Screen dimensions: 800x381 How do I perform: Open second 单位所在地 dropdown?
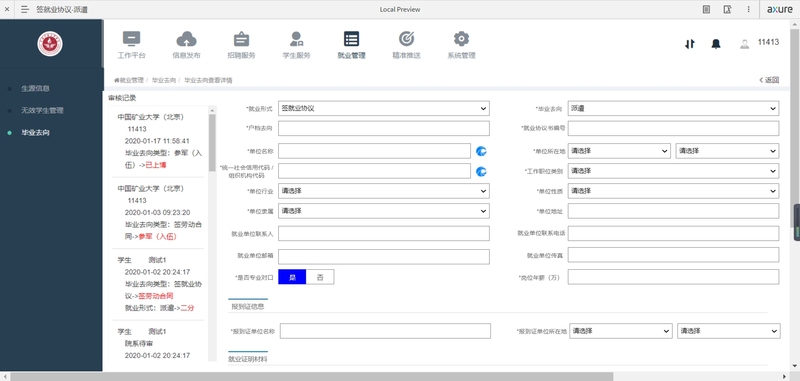pos(727,151)
